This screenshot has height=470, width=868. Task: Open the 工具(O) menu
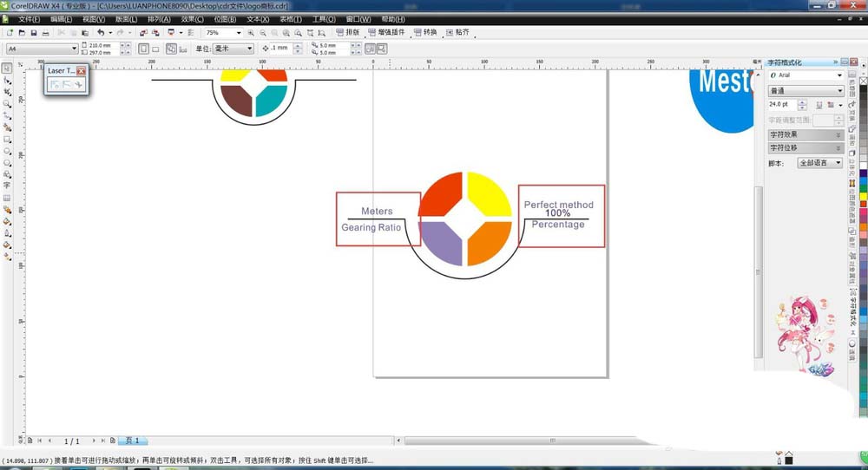[x=324, y=19]
